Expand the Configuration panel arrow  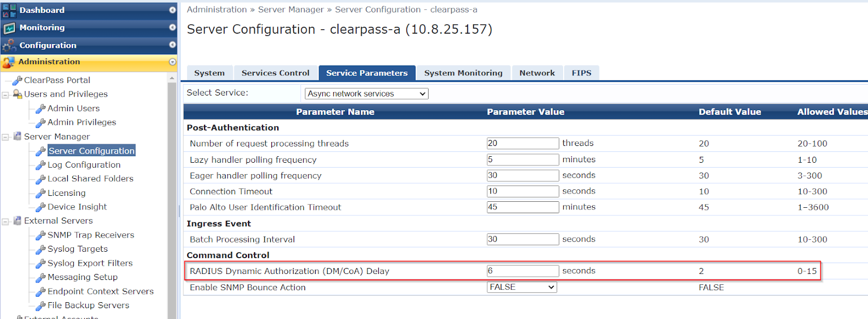(x=173, y=45)
